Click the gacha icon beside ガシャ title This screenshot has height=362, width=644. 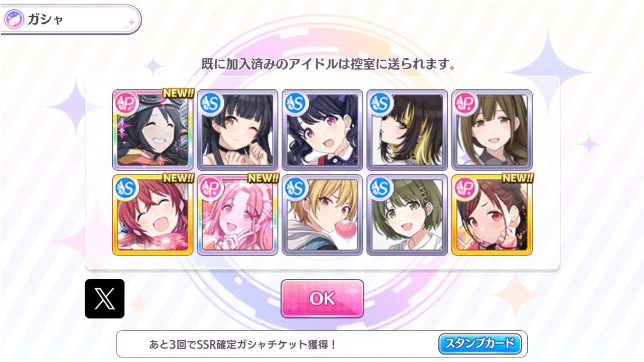pyautogui.click(x=14, y=19)
